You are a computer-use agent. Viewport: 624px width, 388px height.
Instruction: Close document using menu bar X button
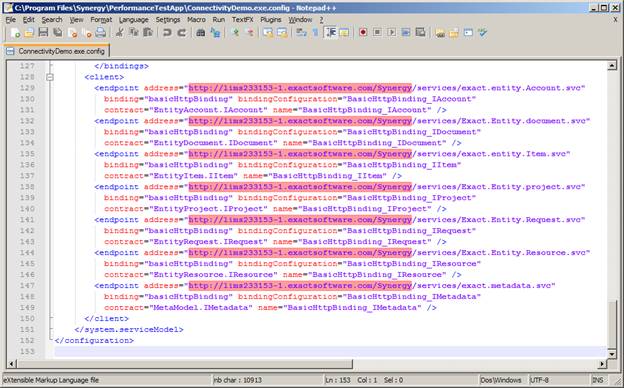pyautogui.click(x=615, y=19)
